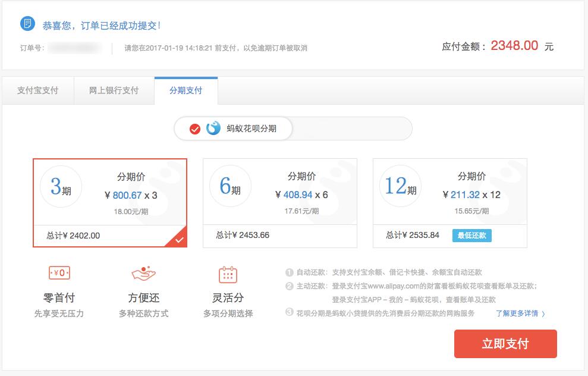Click the 最低还款 badge
Image resolution: width=588 pixels, height=376 pixels.
(x=471, y=236)
